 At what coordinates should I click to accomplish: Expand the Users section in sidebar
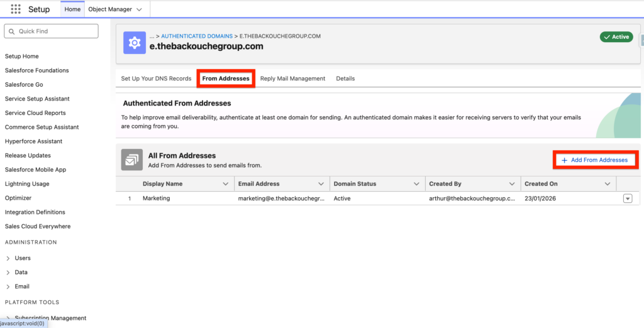[x=8, y=258]
